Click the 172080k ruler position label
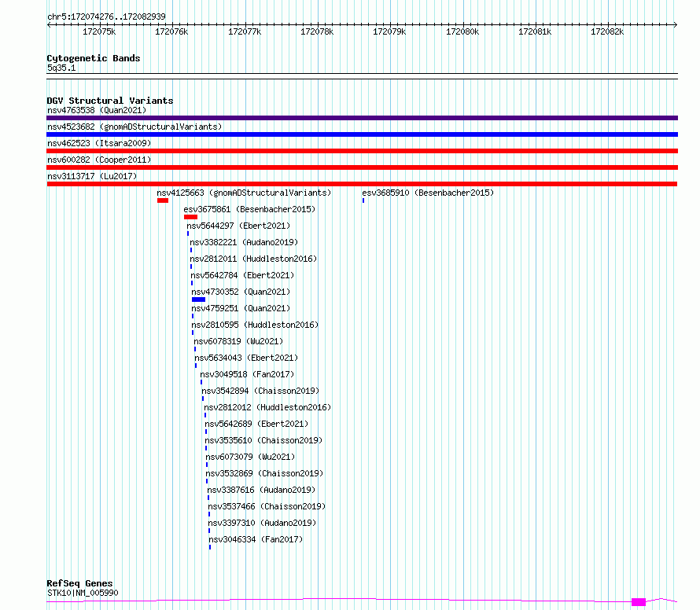This screenshot has height=610, width=700. pos(462,31)
